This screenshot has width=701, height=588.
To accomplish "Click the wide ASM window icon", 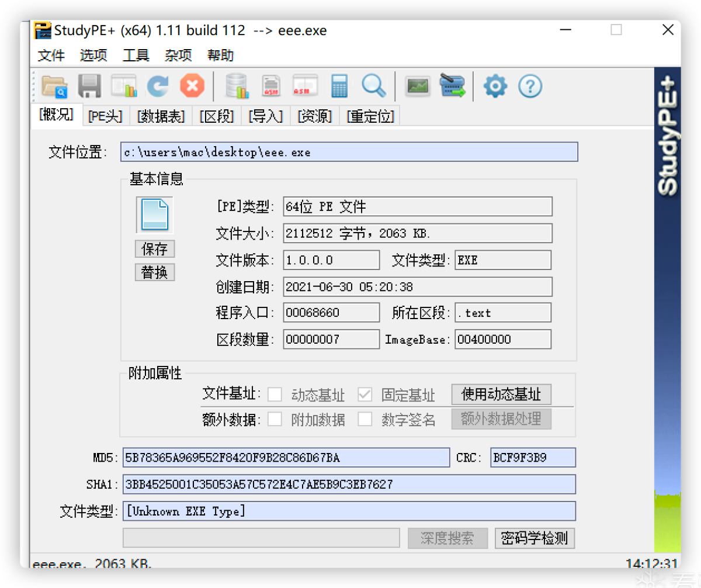I will 305,87.
